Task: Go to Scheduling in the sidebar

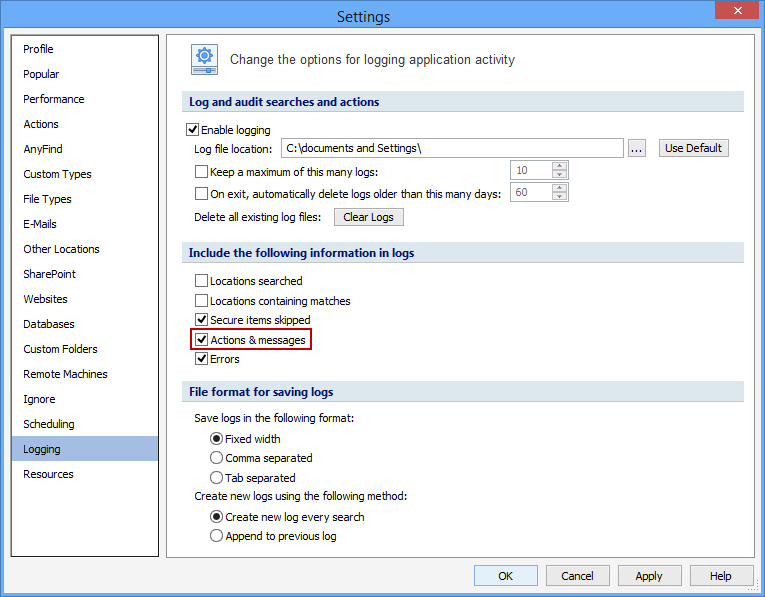Action: [x=49, y=424]
